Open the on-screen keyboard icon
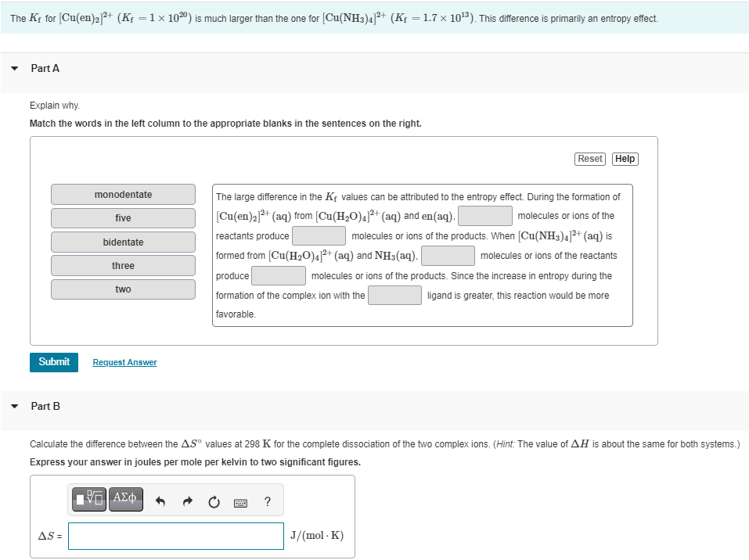Viewport: 749px width, 560px height. [242, 503]
